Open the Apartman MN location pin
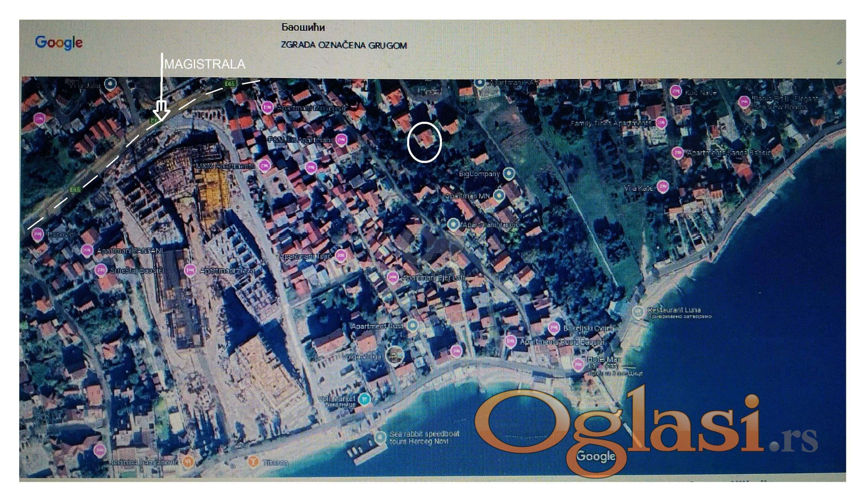The width and height of the screenshot is (861, 504). 499,195
